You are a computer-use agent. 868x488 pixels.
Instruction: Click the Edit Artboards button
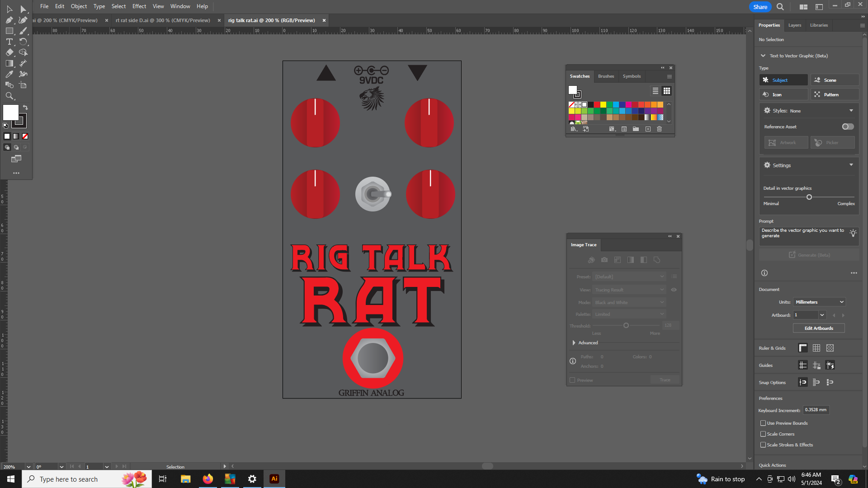pyautogui.click(x=818, y=328)
